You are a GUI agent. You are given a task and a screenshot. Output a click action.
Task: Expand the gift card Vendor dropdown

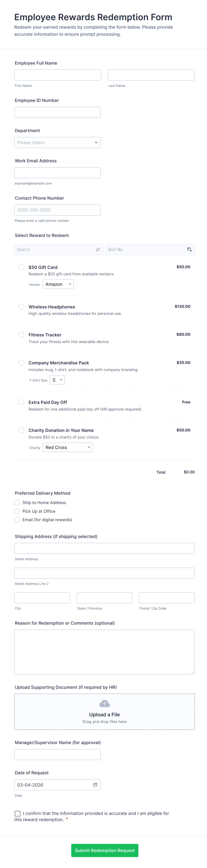click(58, 284)
